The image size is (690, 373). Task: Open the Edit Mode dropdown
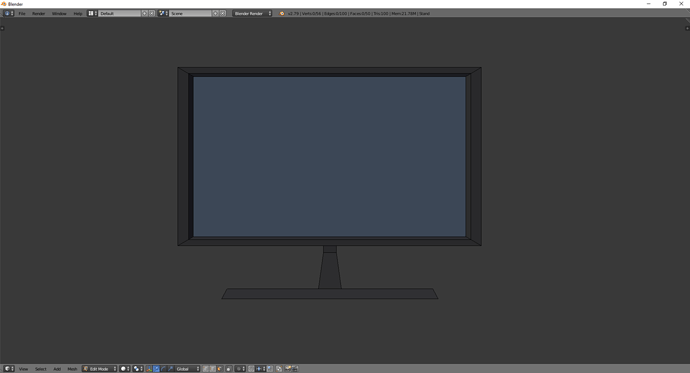(99, 369)
